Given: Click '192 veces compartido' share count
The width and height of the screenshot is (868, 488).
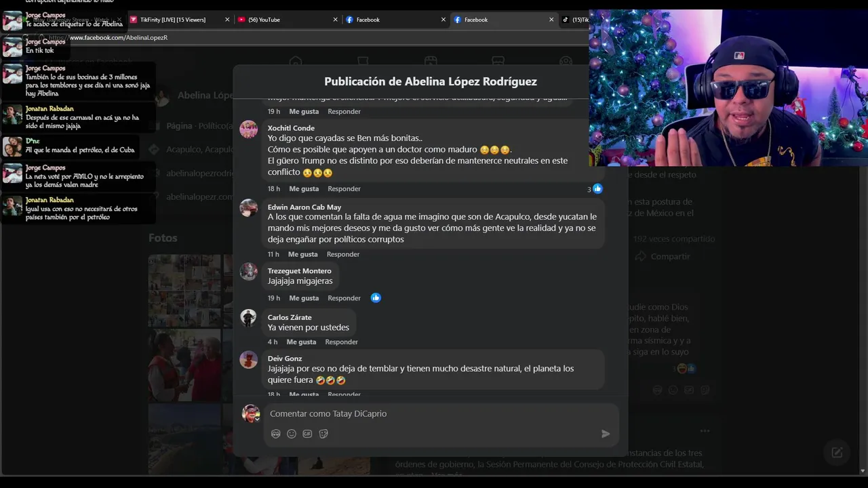Looking at the screenshot, I should (x=674, y=239).
